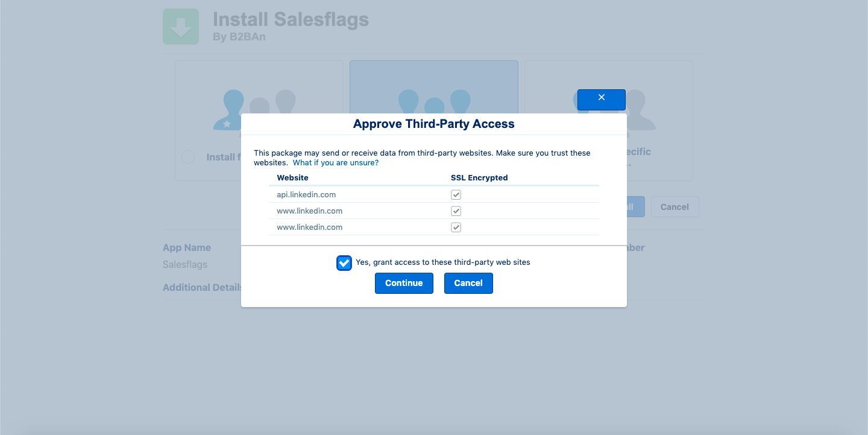Click Continue button in dialog

click(x=404, y=283)
